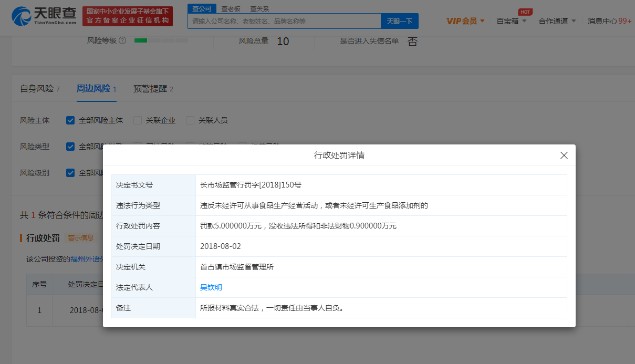Toggle the 全部风险主体 checkbox
This screenshot has height=364, width=635.
70,120
